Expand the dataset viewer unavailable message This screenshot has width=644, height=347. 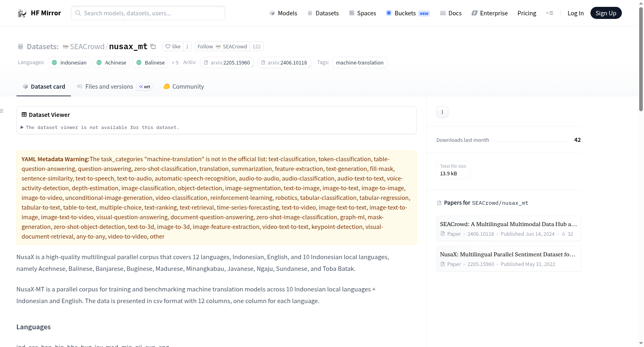[100, 127]
